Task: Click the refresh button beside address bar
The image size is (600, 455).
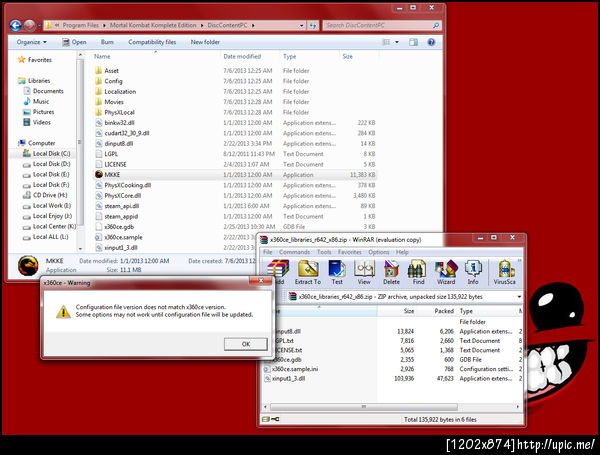Action: tap(313, 25)
